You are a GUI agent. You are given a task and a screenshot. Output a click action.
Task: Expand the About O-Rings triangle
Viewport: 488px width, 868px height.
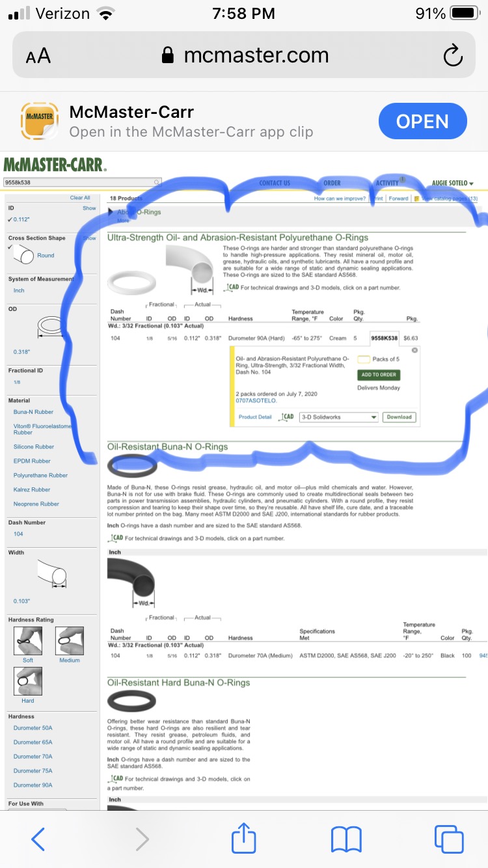[111, 212]
